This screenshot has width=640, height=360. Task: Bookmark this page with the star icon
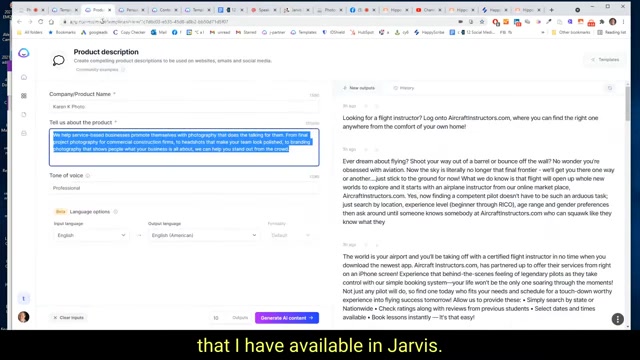point(482,22)
